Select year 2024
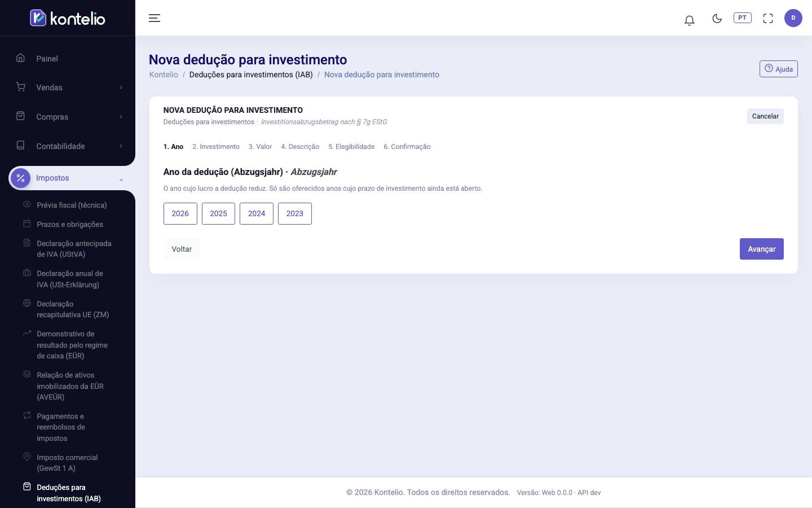 (x=257, y=213)
